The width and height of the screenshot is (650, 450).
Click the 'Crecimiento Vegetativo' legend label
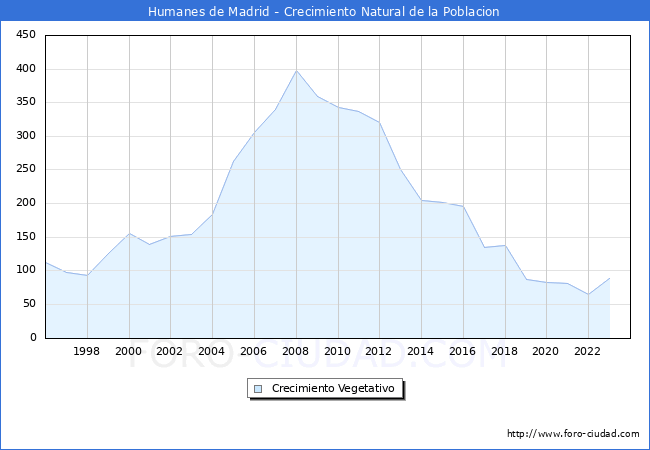333,388
